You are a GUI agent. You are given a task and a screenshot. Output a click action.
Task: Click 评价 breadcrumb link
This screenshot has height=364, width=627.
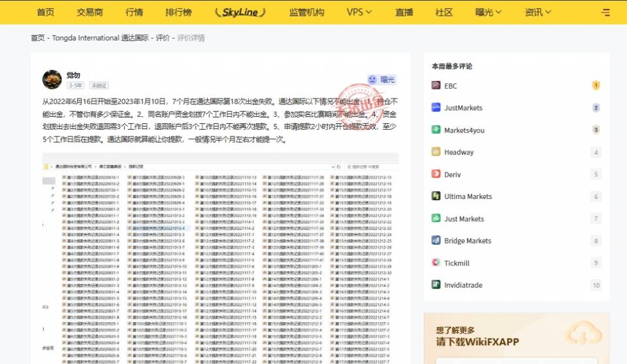(163, 38)
